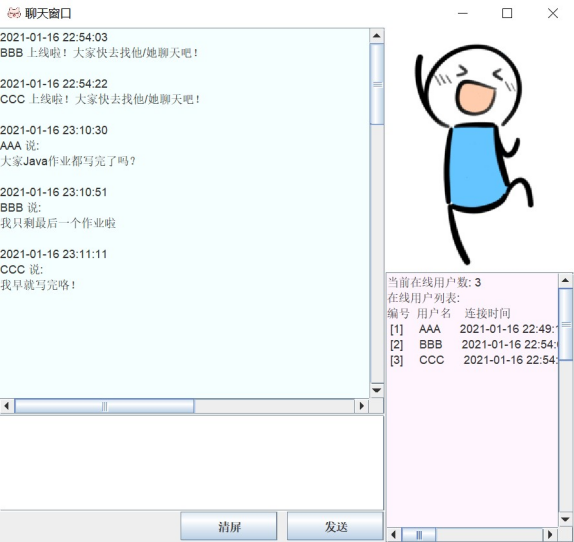574x542 pixels.
Task: Click the timestamp 2021-01-16 23:11:11
Action: [53, 254]
